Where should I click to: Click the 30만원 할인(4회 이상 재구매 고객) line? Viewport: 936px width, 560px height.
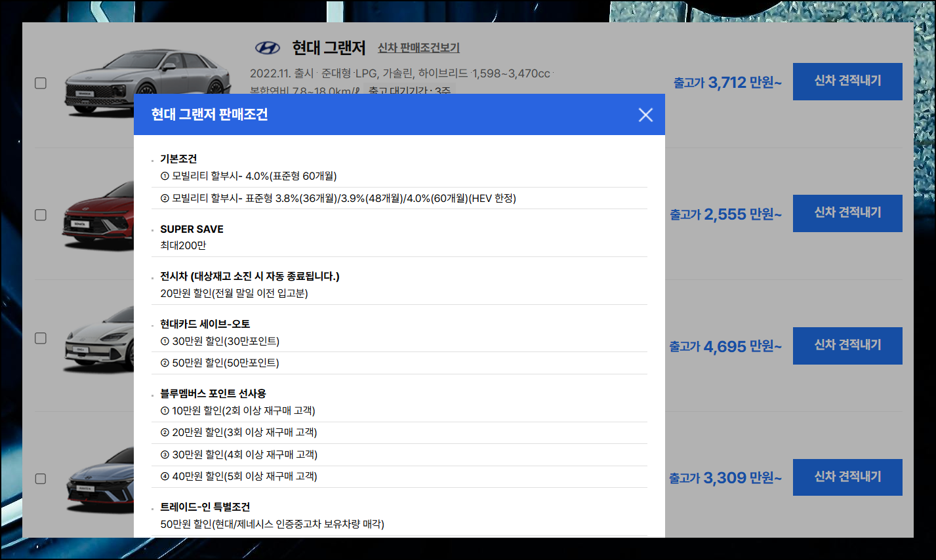tap(239, 454)
